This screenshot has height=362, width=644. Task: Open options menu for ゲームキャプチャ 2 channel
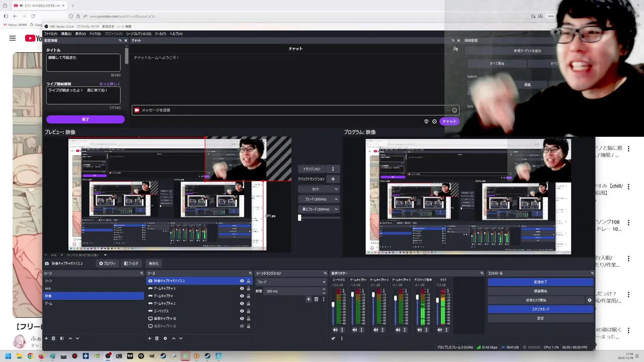383,330
